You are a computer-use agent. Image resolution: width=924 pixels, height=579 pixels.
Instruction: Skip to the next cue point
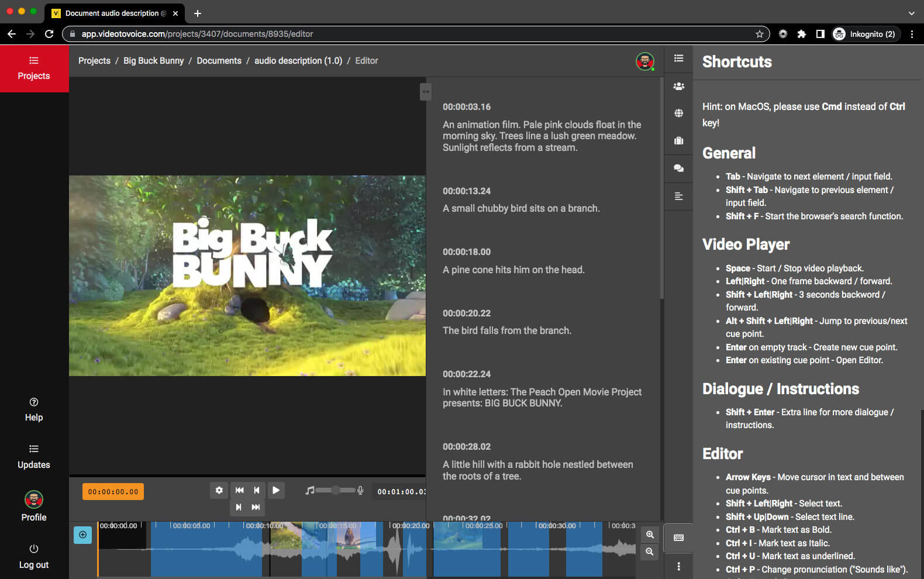point(256,507)
